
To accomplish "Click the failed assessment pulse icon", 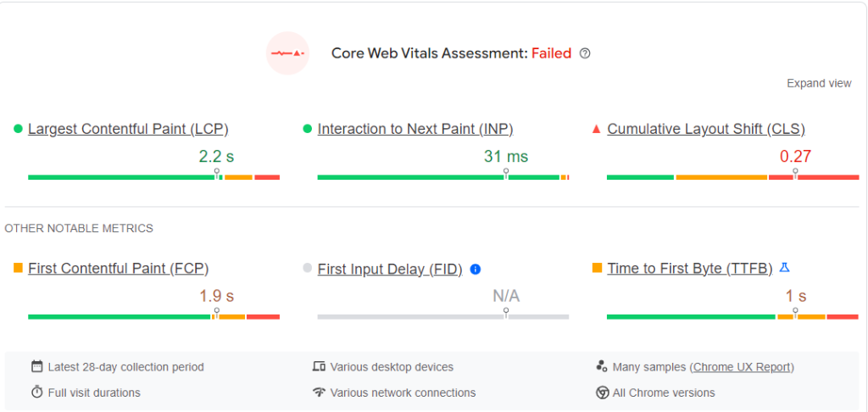I will [287, 53].
